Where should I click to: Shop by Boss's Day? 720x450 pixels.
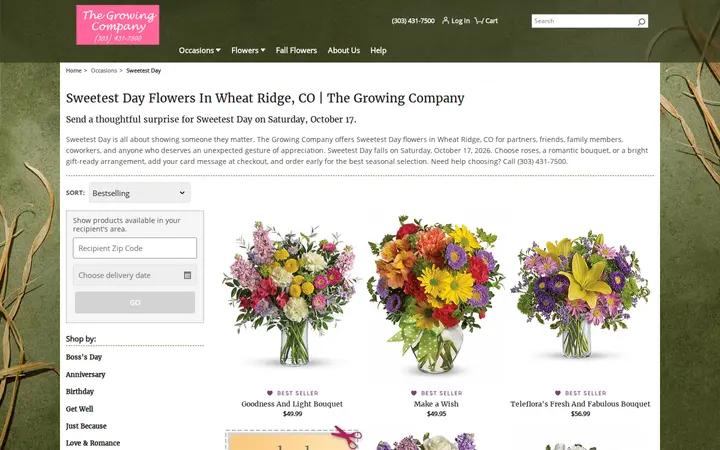coord(84,357)
